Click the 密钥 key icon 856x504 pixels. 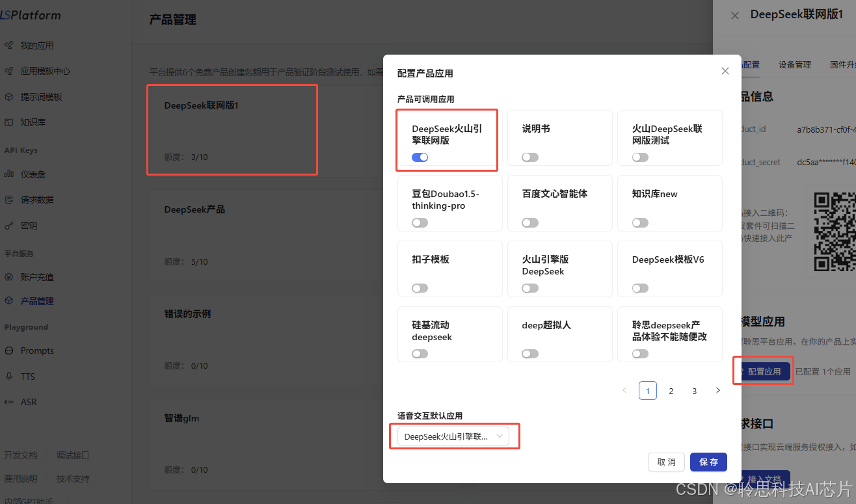click(x=9, y=226)
